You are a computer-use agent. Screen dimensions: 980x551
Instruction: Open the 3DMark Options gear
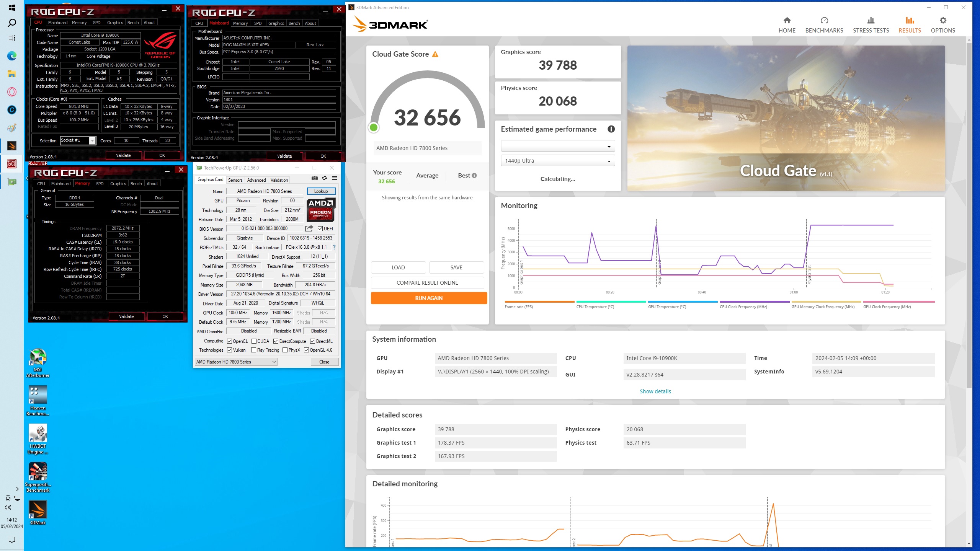tap(943, 20)
